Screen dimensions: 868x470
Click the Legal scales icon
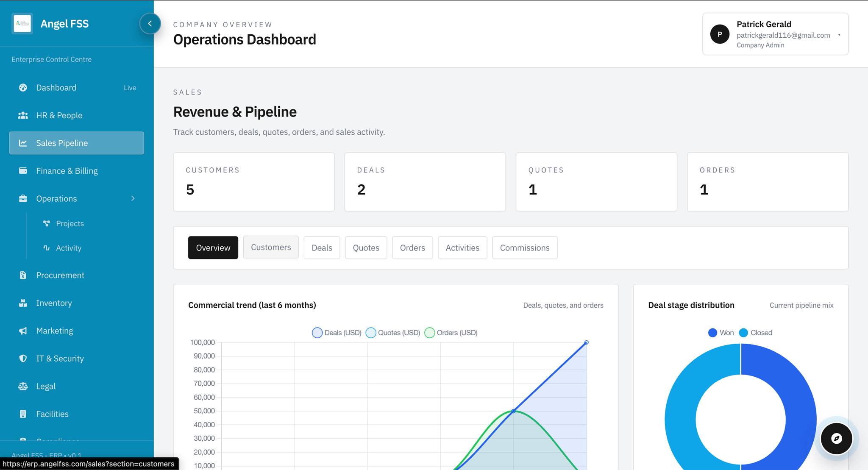[23, 386]
